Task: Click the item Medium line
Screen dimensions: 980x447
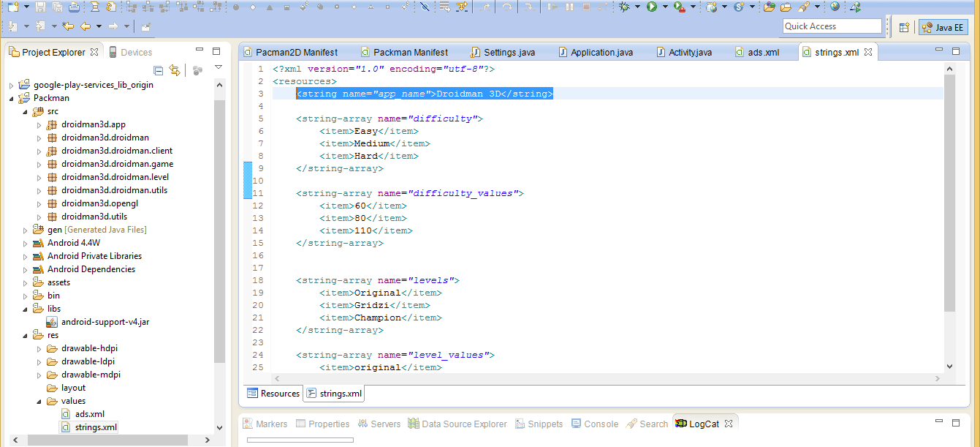Action: (375, 143)
